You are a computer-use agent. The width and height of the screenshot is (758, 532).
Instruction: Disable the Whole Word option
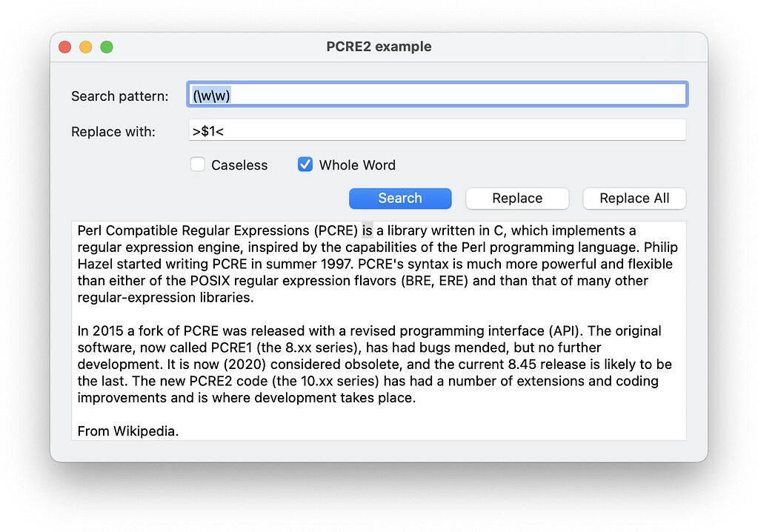click(x=305, y=164)
